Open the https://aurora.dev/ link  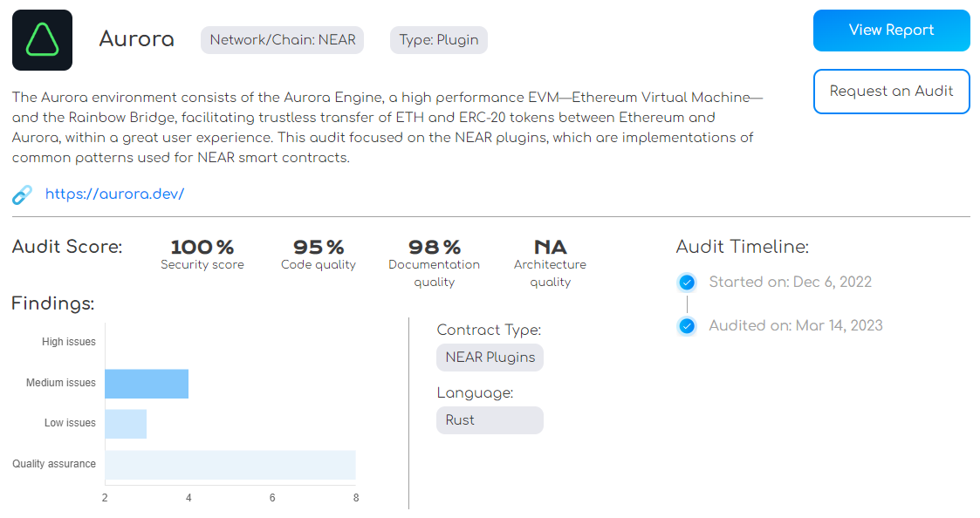click(x=115, y=194)
